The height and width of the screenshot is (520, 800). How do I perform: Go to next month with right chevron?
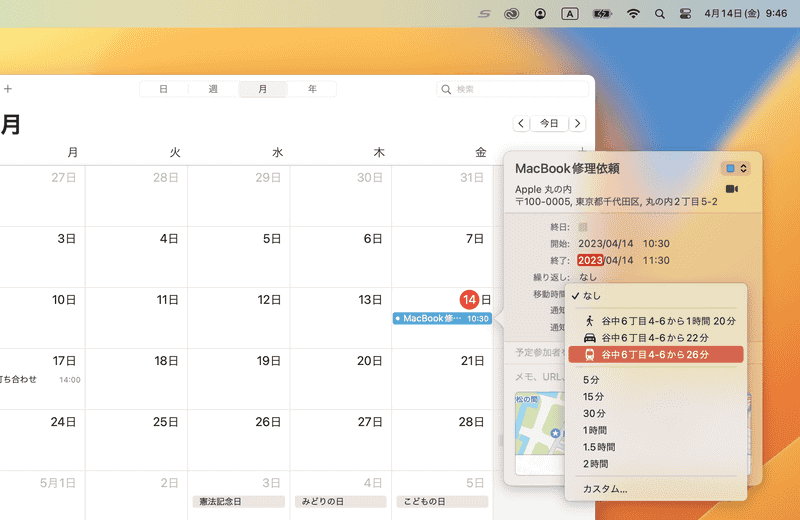[x=577, y=123]
